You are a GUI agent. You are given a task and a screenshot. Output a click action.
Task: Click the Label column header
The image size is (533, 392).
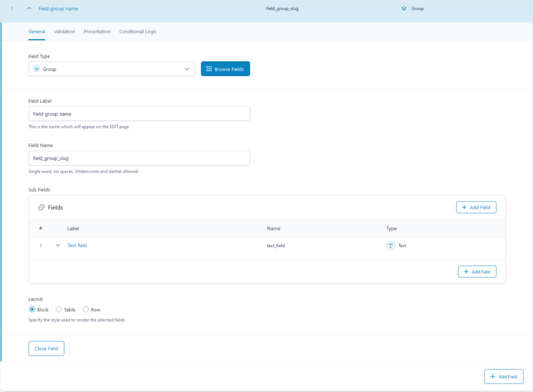[73, 229]
